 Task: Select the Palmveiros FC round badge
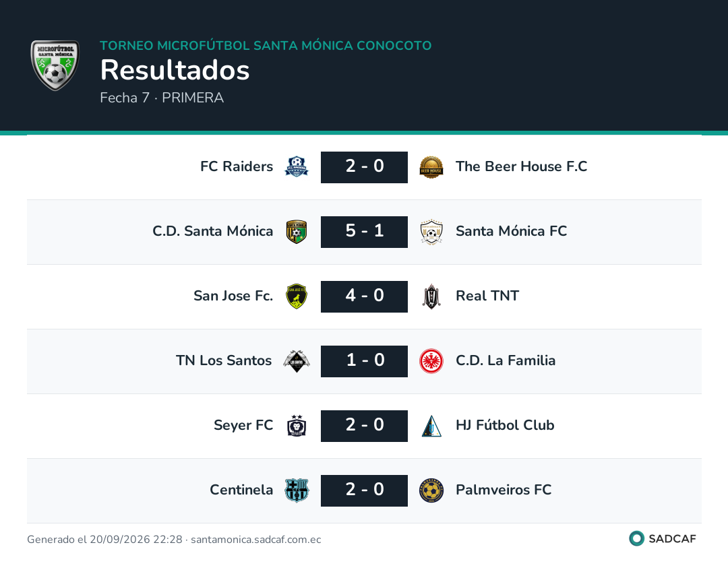pos(431,490)
